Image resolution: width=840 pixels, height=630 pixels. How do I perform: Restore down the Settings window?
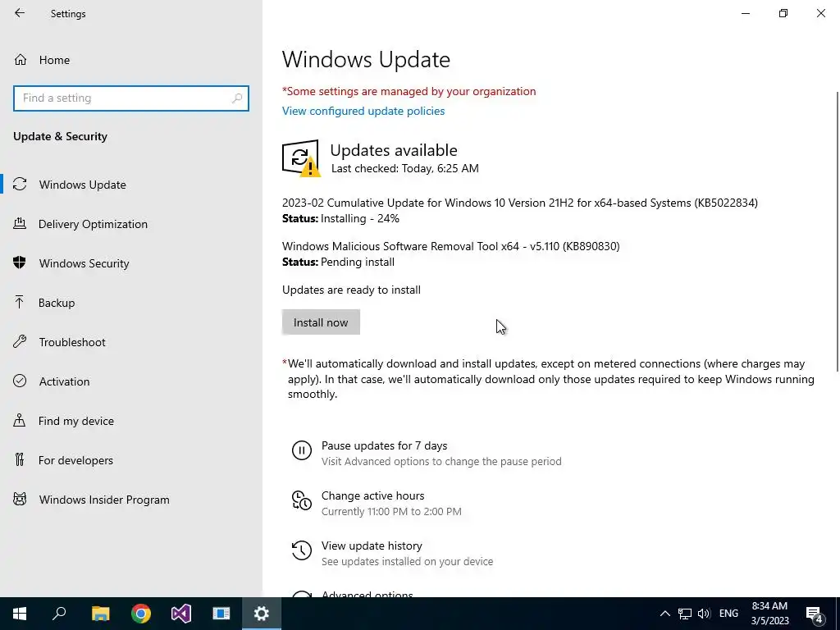point(783,13)
